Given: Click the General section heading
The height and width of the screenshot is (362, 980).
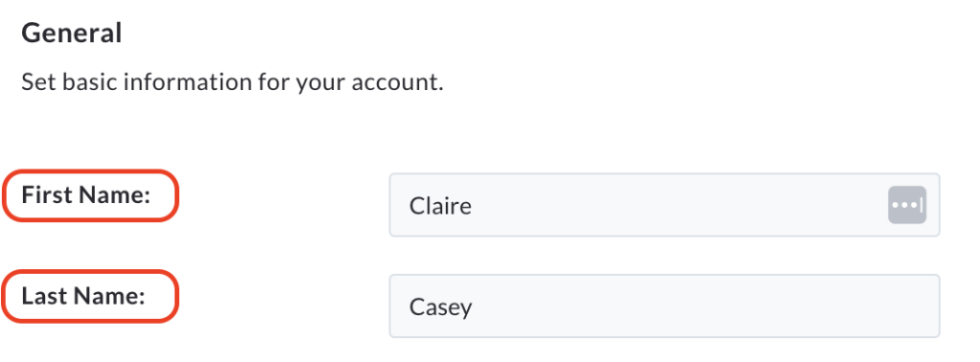Looking at the screenshot, I should (x=72, y=34).
